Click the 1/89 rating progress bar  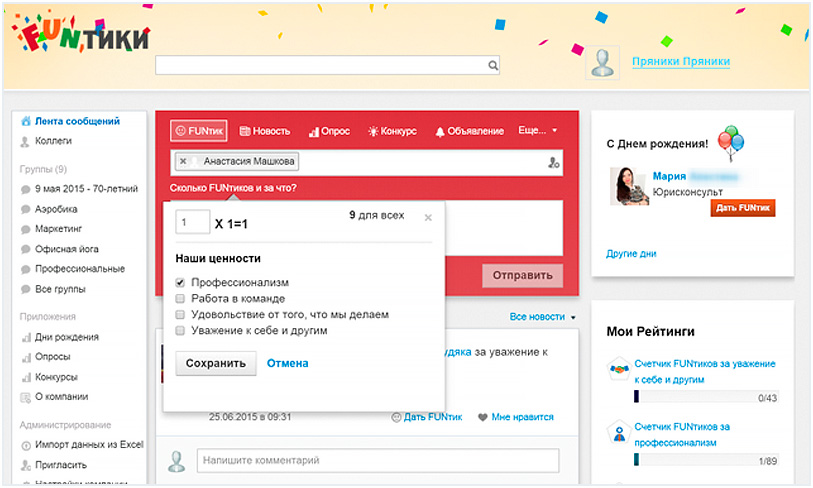706,461
